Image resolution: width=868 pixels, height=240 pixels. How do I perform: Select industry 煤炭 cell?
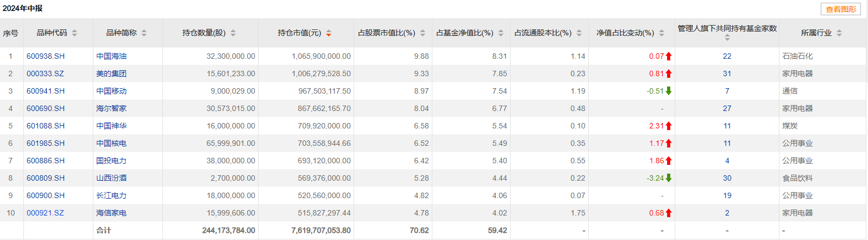coord(790,126)
